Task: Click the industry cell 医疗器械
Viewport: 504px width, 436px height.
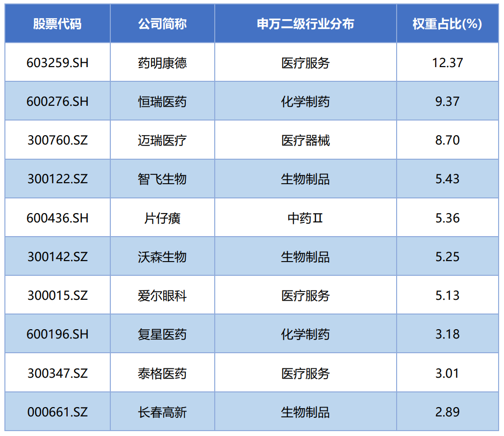Action: click(x=305, y=140)
